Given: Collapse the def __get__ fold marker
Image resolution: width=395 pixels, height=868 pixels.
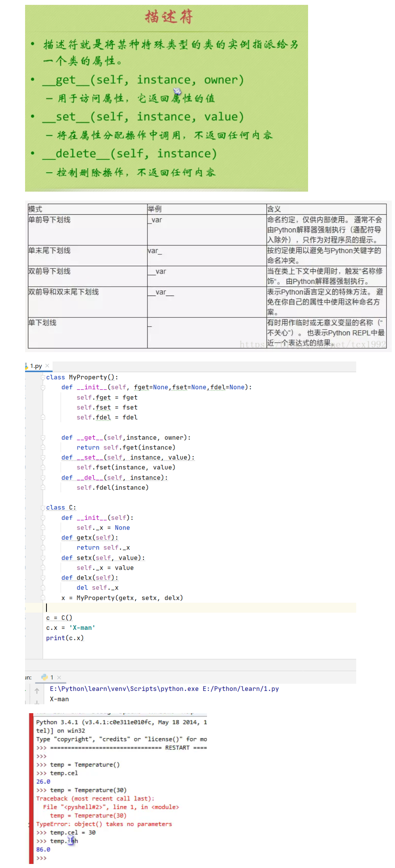Looking at the screenshot, I should click(x=43, y=437).
